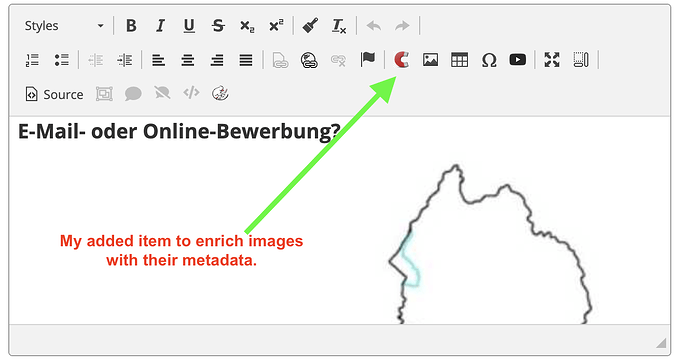Click the heading E-Mail- oder Online-Bewerbung?
The image size is (690, 364).
[180, 131]
